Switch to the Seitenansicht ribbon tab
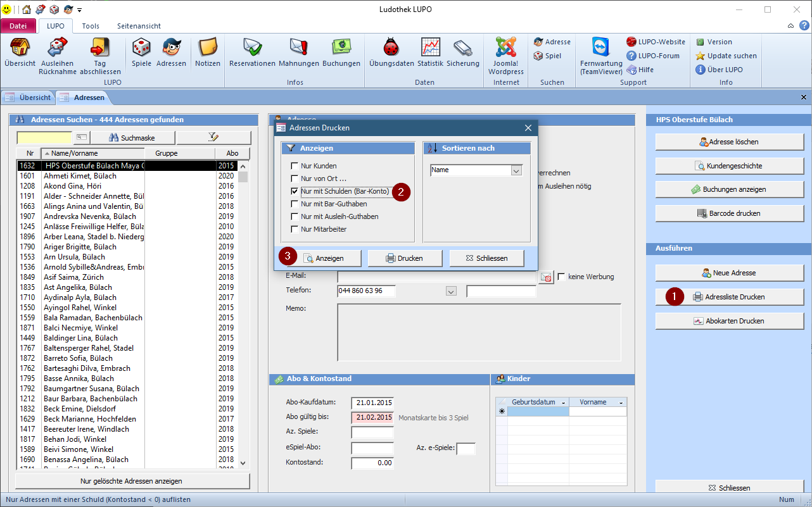Viewport: 812px width, 507px height. (139, 26)
